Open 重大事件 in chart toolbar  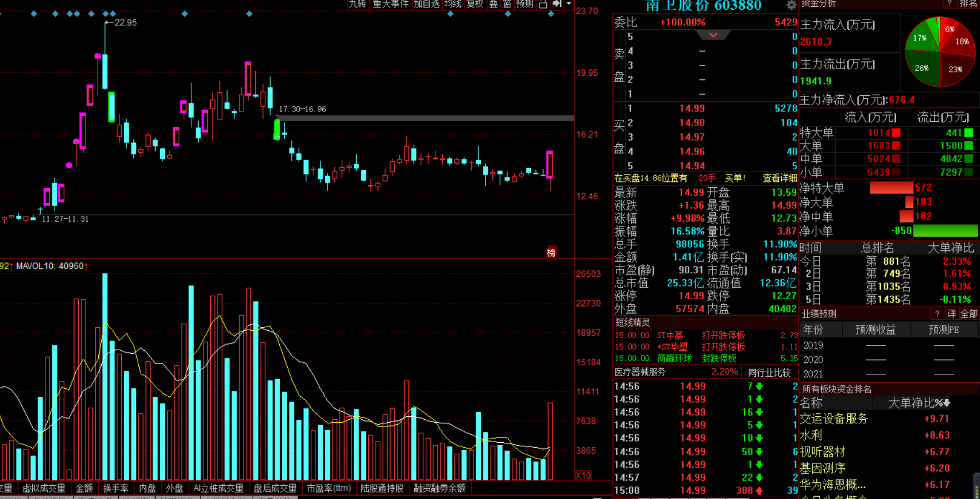(x=391, y=4)
